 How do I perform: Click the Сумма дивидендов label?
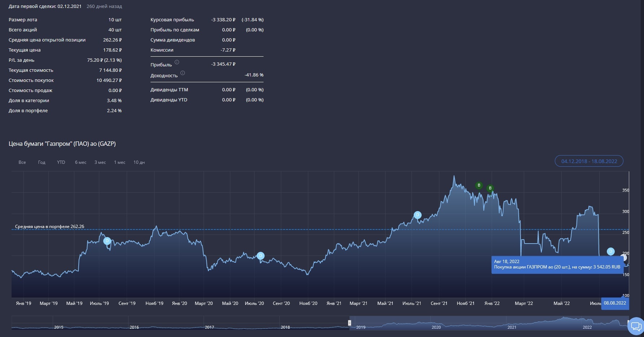point(173,40)
